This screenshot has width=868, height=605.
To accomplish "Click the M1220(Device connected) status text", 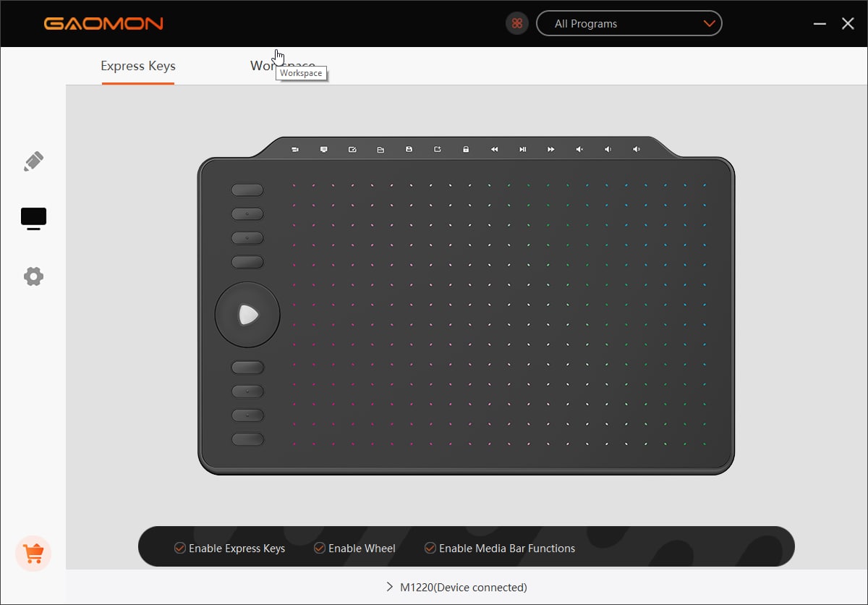I will pos(464,587).
